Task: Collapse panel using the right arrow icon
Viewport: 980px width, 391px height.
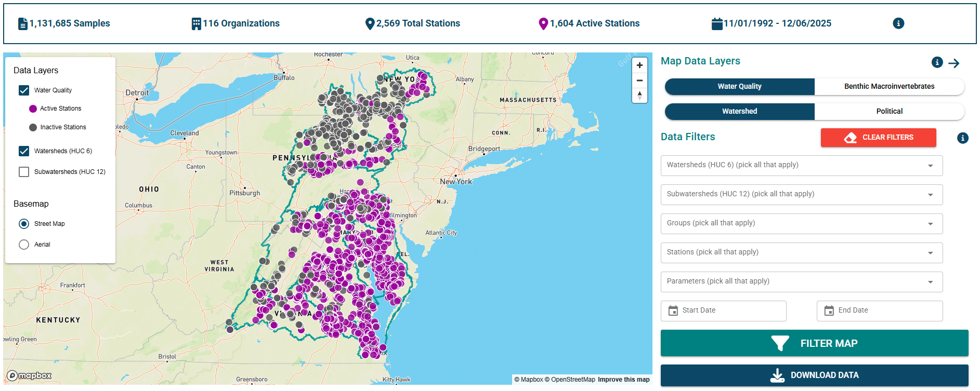Action: [x=953, y=63]
